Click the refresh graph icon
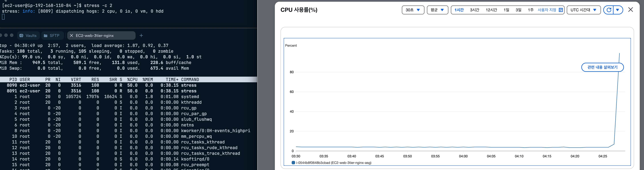The image size is (644, 170). pos(609,10)
